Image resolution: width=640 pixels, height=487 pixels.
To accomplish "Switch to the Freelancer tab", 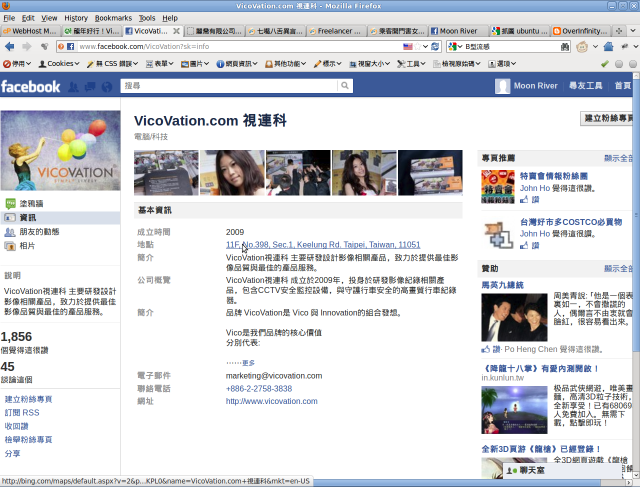I will click(x=336, y=31).
